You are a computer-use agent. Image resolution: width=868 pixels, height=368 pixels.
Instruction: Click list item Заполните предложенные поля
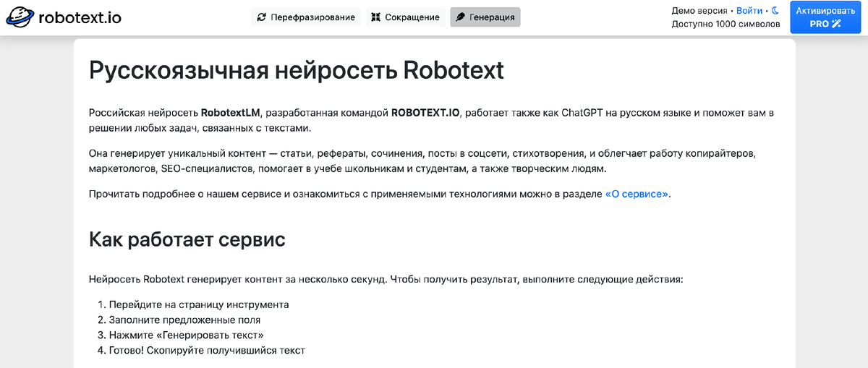click(x=184, y=320)
